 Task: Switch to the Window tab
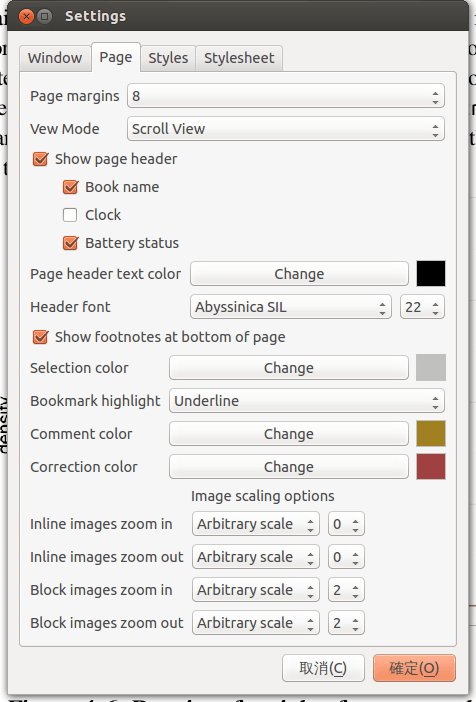pos(55,58)
